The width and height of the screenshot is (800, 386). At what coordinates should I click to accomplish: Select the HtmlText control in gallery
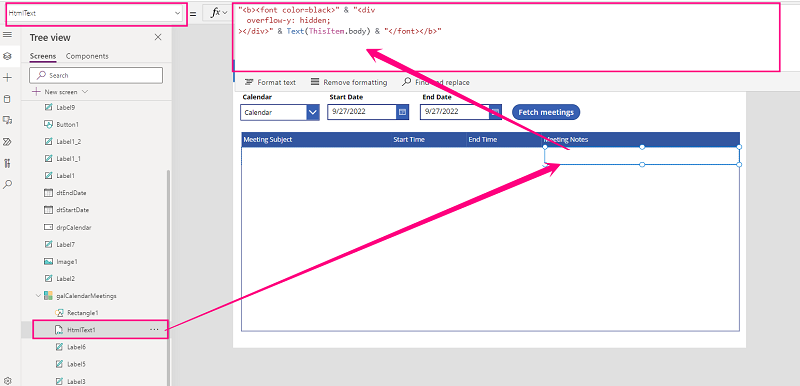click(642, 156)
